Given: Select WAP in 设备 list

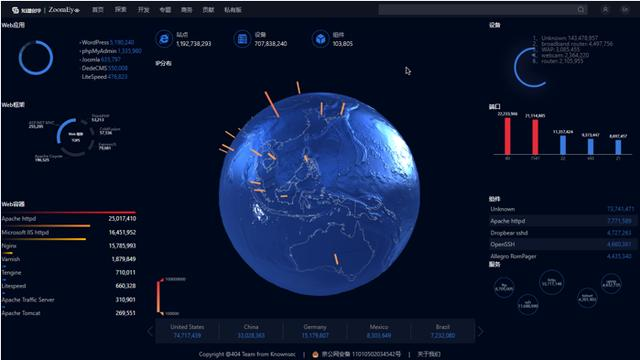Looking at the screenshot, I should coord(556,49).
